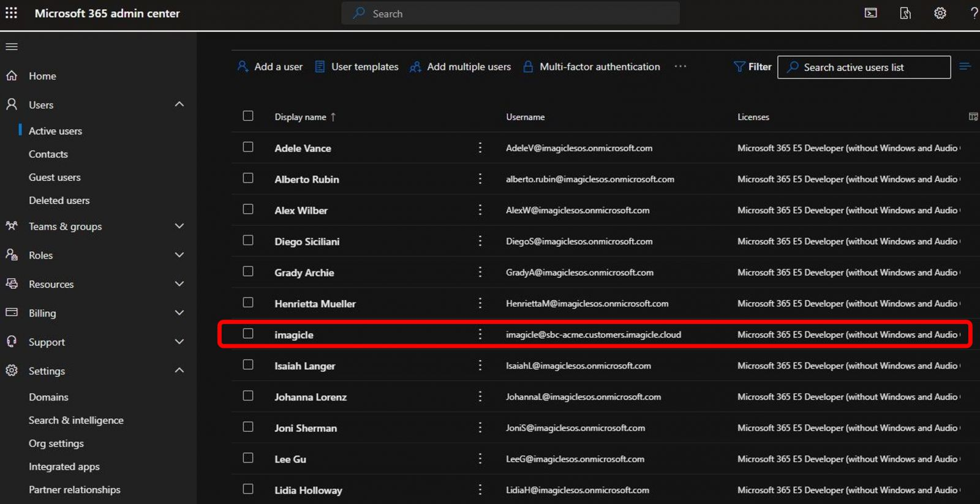Tick the checkbox beside imagicle
Screen dimensions: 980x504
[x=248, y=334]
